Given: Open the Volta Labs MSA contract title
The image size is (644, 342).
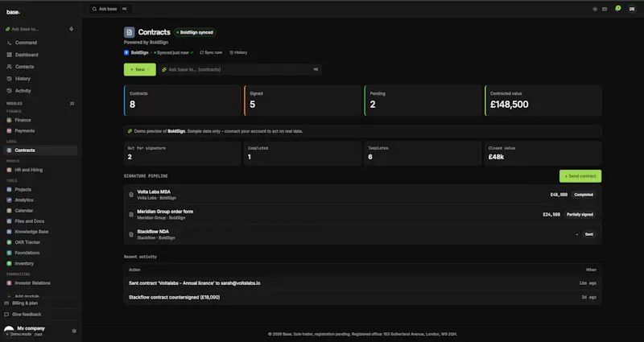Looking at the screenshot, I should point(154,192).
